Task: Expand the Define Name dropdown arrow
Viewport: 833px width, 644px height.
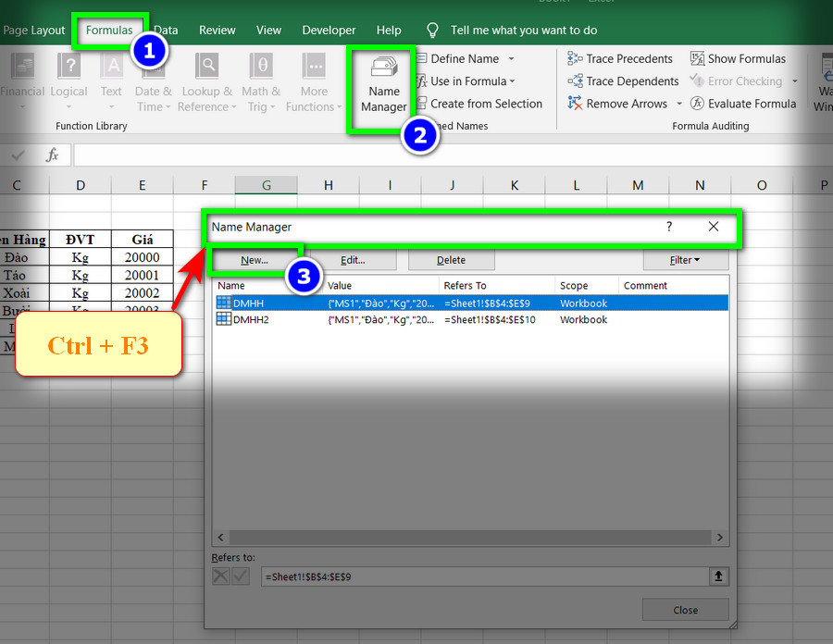Action: (x=511, y=59)
